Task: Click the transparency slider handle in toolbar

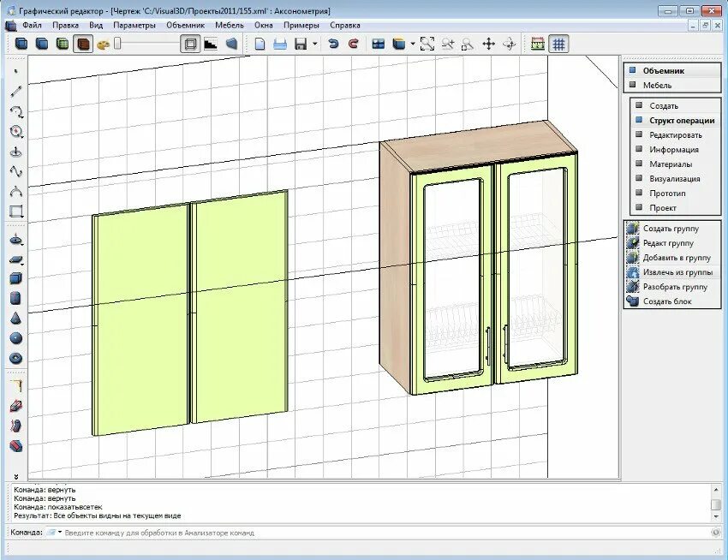Action: click(x=117, y=44)
